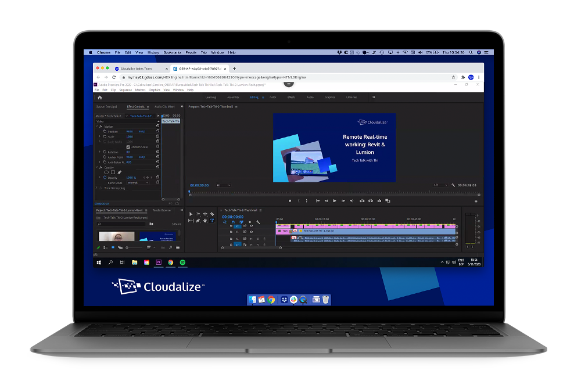Click the Play button in Program monitor

(335, 201)
